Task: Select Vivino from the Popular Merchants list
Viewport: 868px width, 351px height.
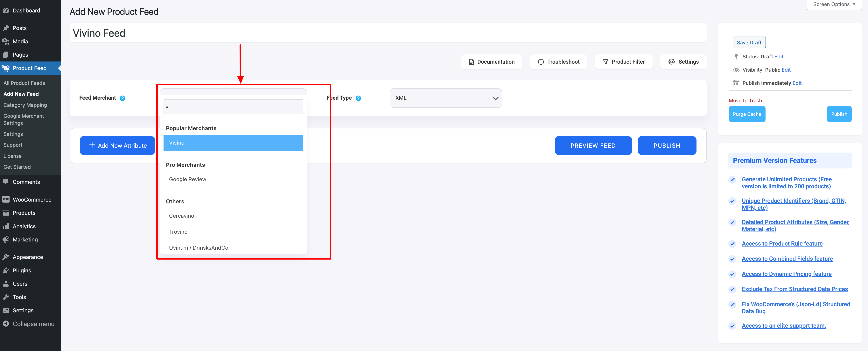Action: (233, 143)
